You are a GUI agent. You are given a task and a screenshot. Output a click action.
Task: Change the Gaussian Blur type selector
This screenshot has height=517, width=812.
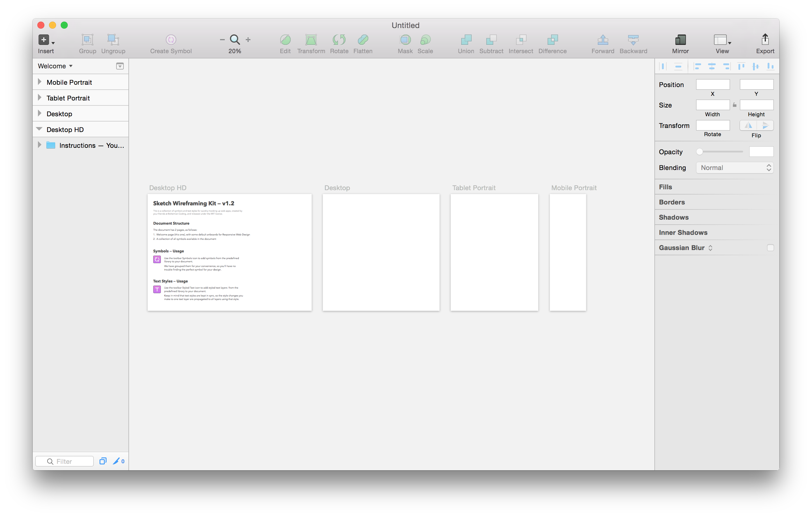coord(710,248)
